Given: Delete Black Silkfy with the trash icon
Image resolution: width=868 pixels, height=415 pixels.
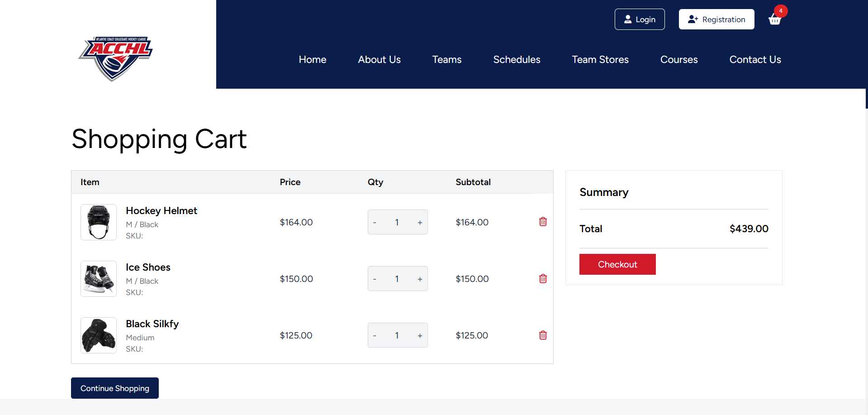Looking at the screenshot, I should click(x=542, y=335).
